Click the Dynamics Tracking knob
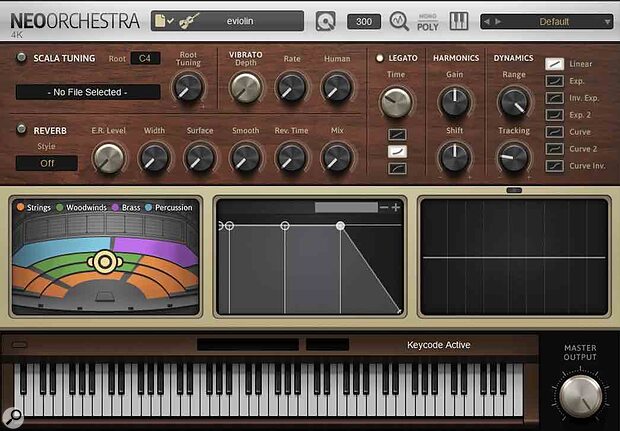 tap(514, 157)
